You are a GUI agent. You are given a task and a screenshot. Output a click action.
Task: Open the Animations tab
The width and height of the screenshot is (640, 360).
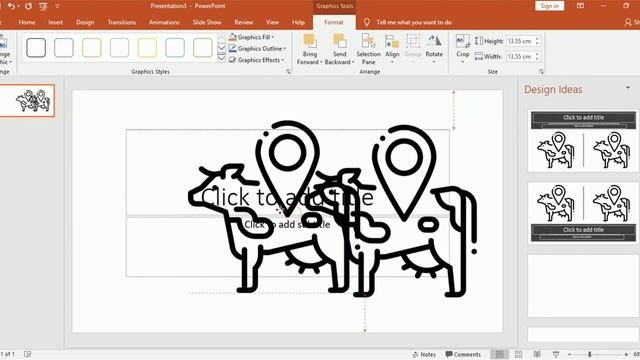tap(164, 22)
